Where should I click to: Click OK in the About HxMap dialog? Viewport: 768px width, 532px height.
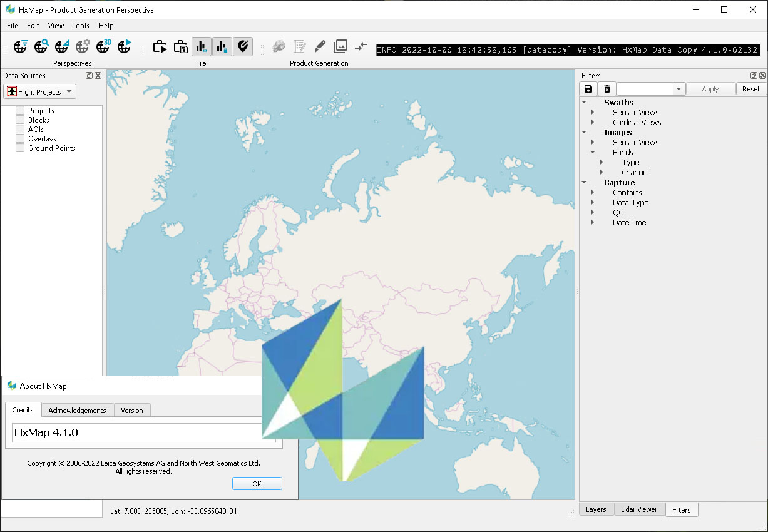pos(257,483)
